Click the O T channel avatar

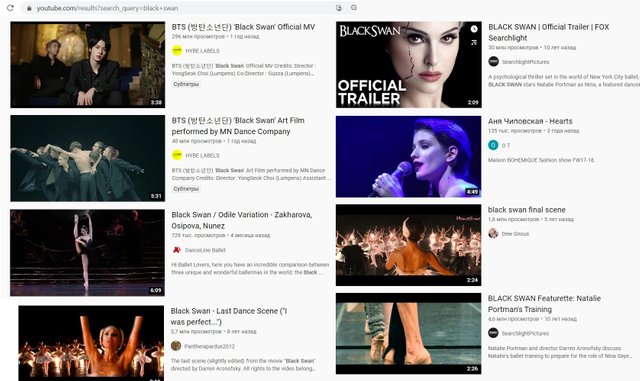tap(493, 145)
